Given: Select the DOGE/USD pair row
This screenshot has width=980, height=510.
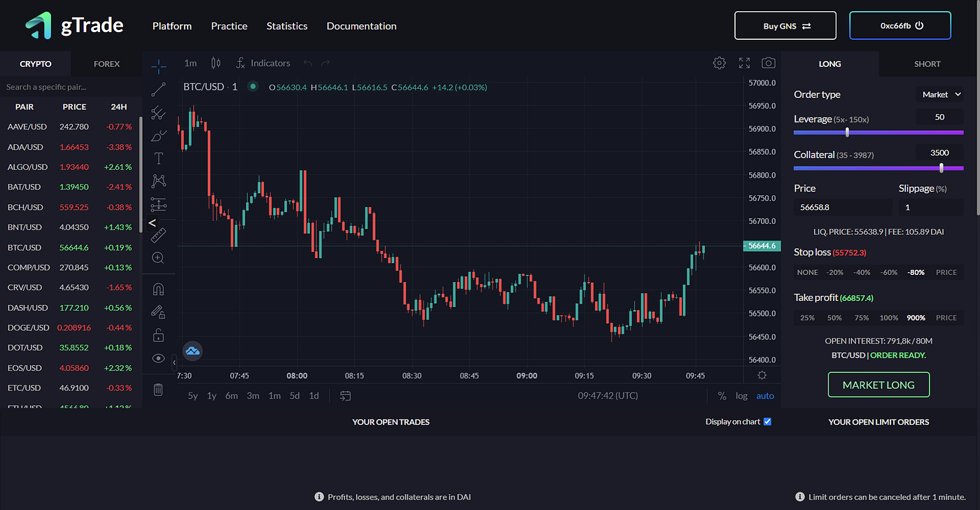Looking at the screenshot, I should tap(70, 327).
